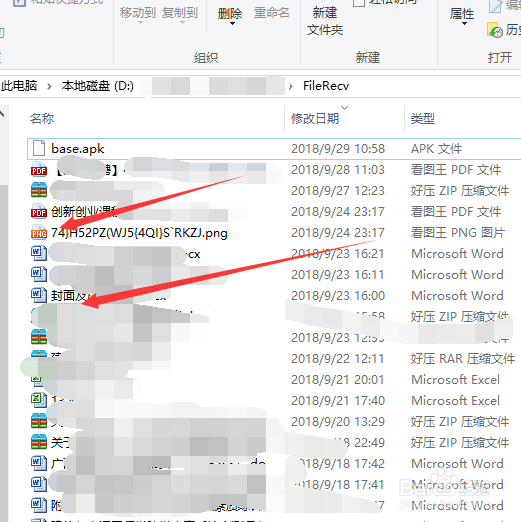This screenshot has width=521, height=522.
Task: Click the ZIP icon dated 2018/9/20 13:29
Action: (39, 421)
